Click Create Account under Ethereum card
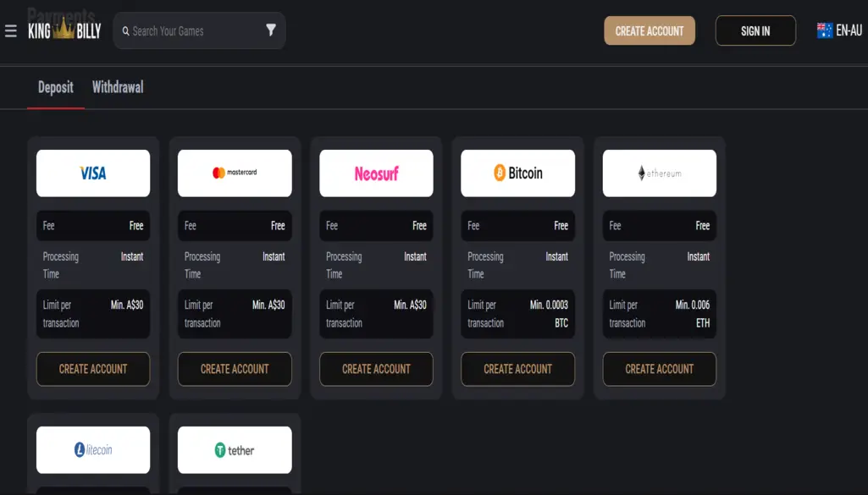 [x=659, y=369]
